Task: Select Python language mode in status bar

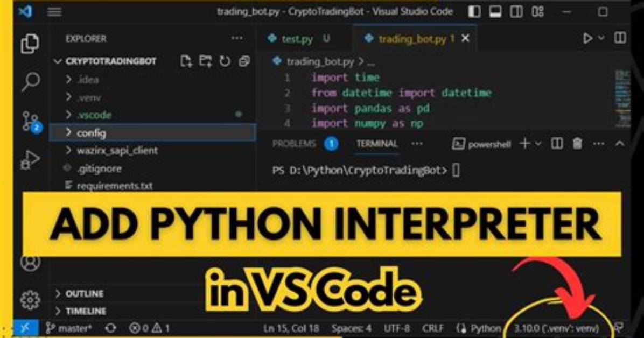Action: click(486, 328)
